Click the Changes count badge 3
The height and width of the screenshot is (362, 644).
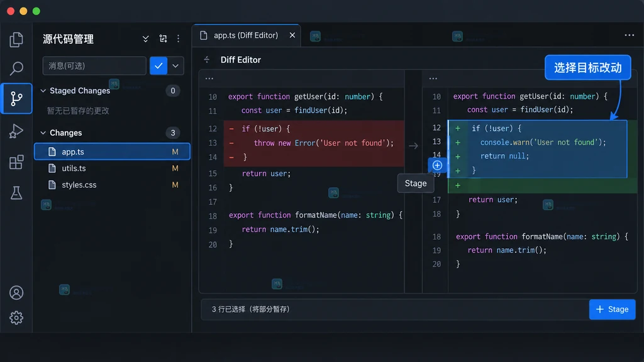173,133
